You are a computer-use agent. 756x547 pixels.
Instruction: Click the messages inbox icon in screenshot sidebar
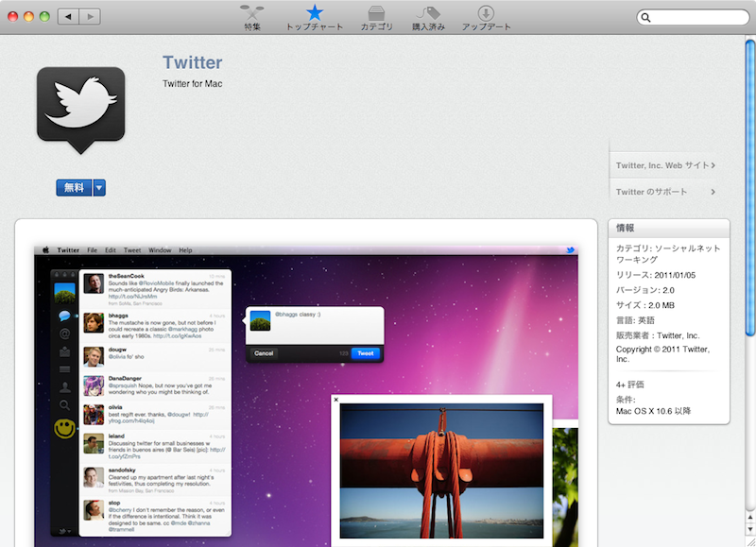pyautogui.click(x=64, y=351)
